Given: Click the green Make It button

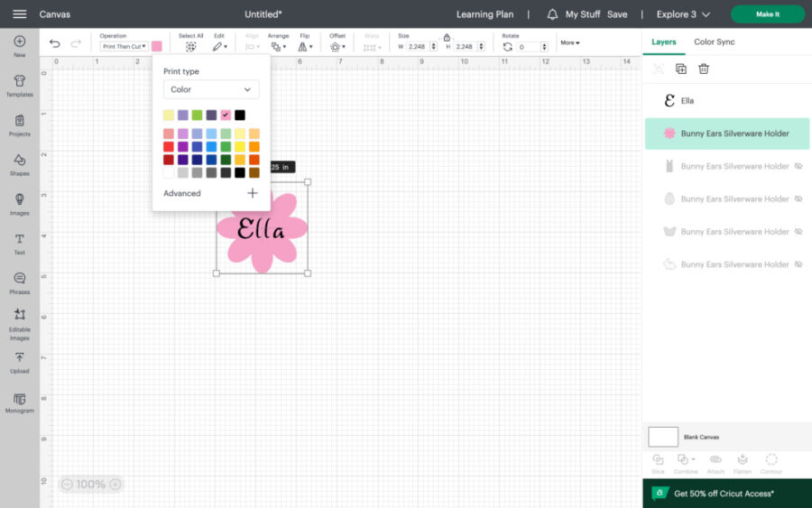Looking at the screenshot, I should [x=767, y=14].
